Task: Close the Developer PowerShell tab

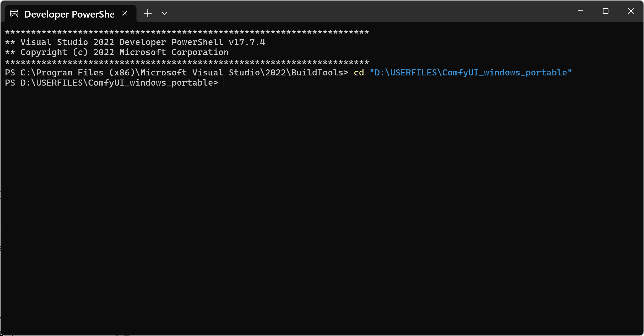Action: point(125,13)
